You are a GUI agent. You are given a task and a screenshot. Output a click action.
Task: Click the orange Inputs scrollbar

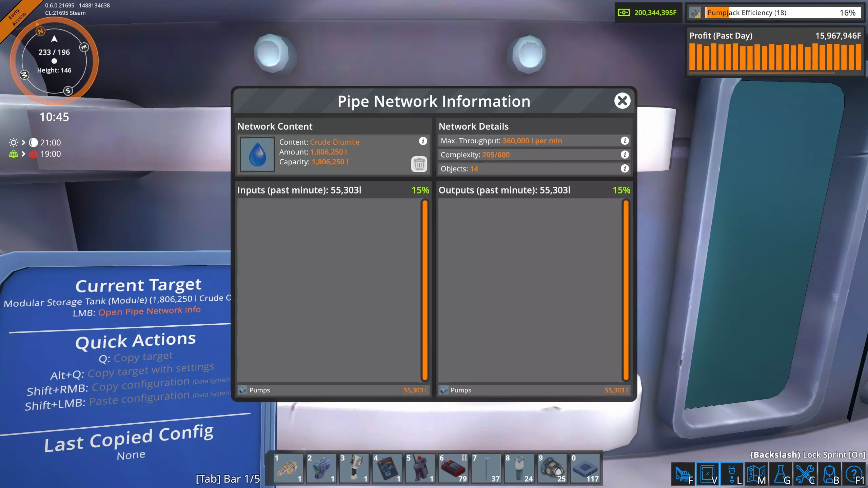(425, 290)
